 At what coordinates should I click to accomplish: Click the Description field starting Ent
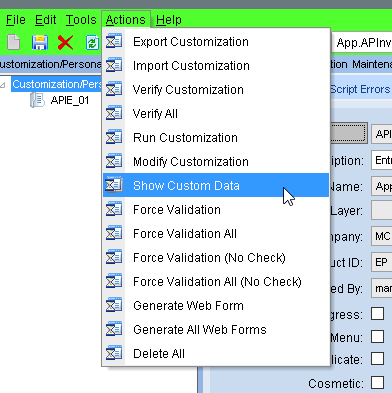[382, 160]
